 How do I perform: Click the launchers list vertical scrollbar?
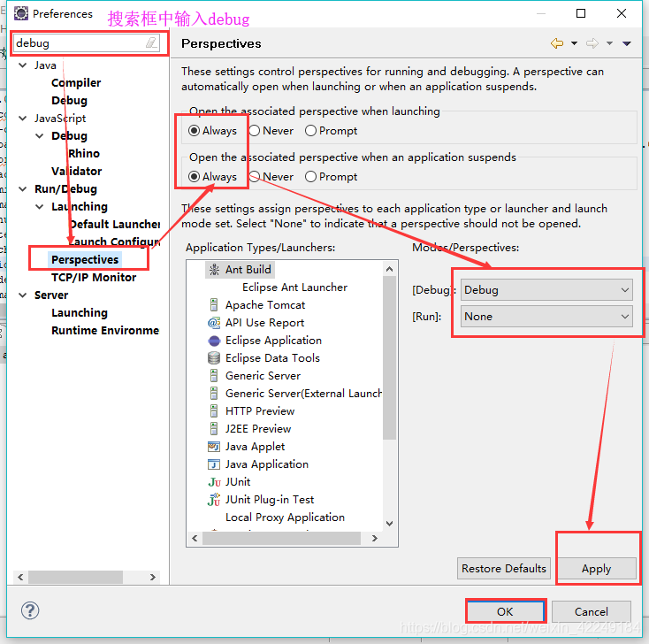point(389,357)
